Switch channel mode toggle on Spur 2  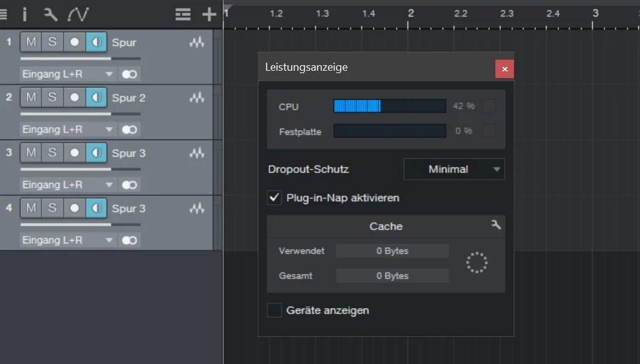(129, 130)
